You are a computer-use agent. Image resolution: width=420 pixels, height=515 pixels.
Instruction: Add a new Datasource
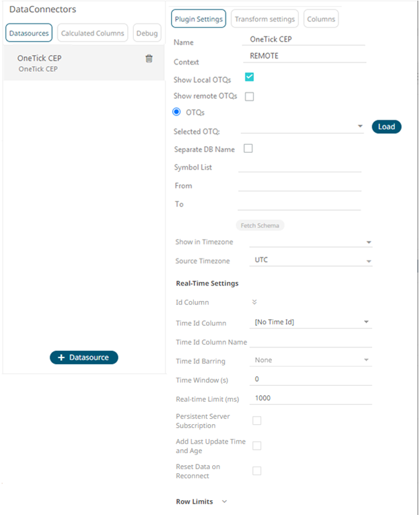click(x=84, y=357)
